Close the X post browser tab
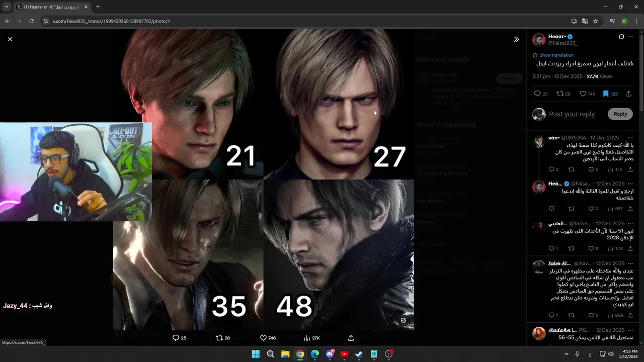 pyautogui.click(x=86, y=7)
